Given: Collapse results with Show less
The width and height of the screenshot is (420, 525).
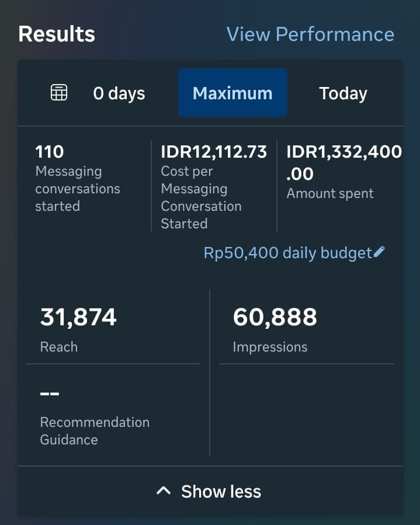Looking at the screenshot, I should coord(220,491).
